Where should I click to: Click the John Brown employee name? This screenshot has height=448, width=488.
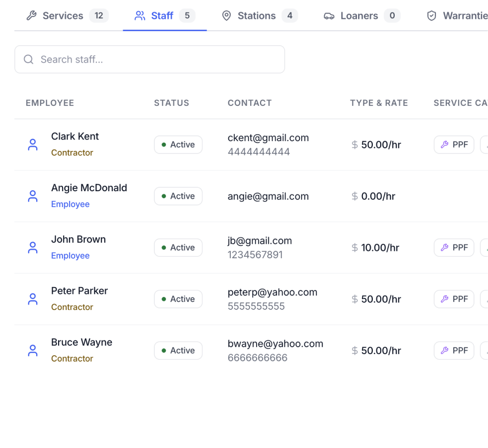pyautogui.click(x=78, y=239)
